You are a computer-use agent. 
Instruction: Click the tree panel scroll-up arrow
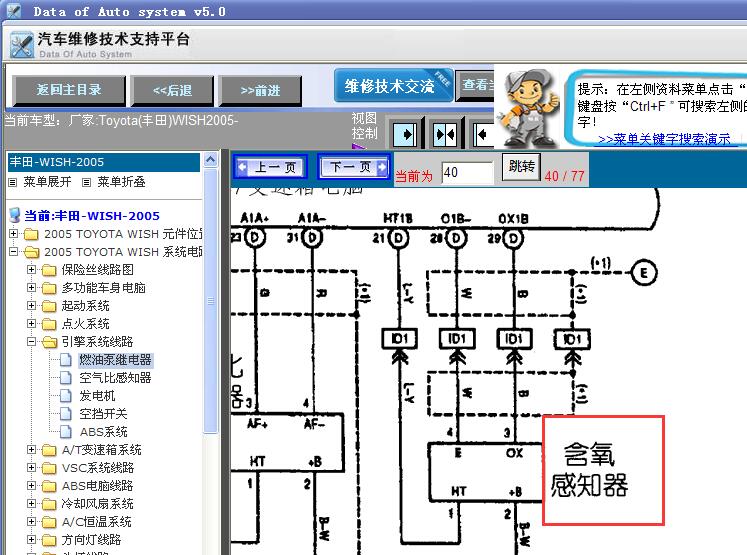211,160
